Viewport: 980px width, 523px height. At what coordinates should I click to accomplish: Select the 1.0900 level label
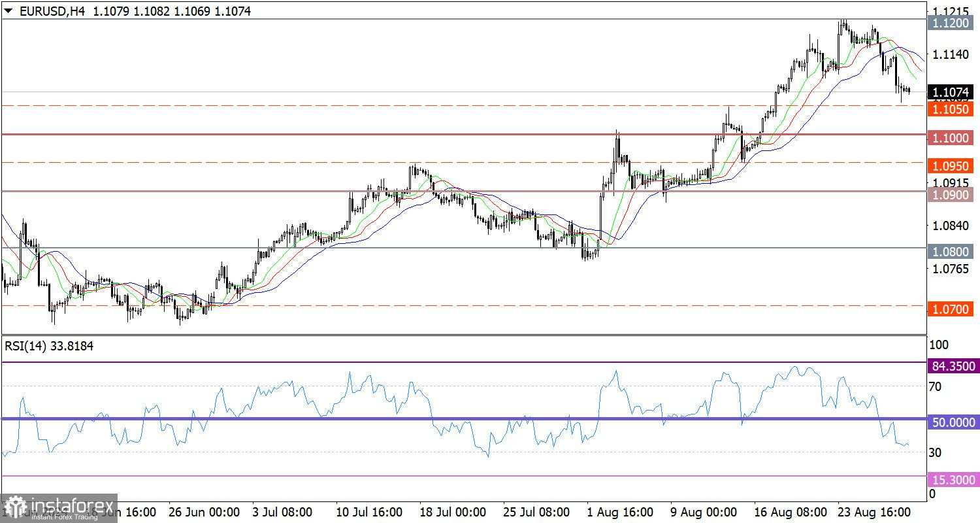952,195
